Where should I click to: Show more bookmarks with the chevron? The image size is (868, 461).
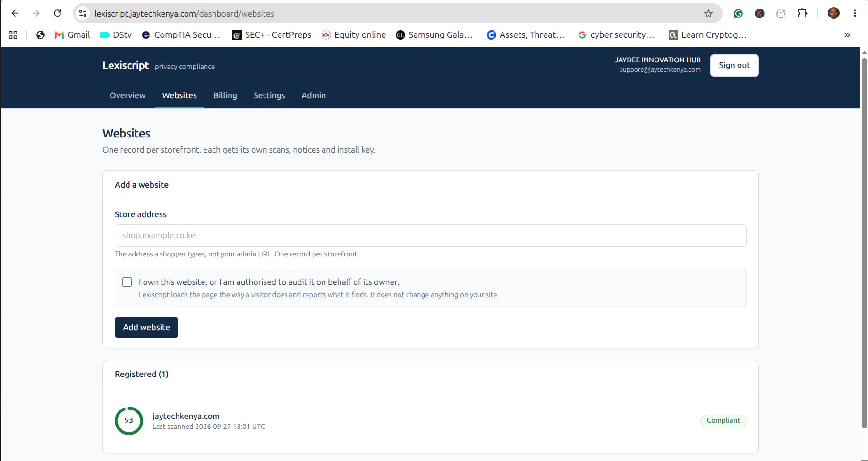pyautogui.click(x=847, y=35)
